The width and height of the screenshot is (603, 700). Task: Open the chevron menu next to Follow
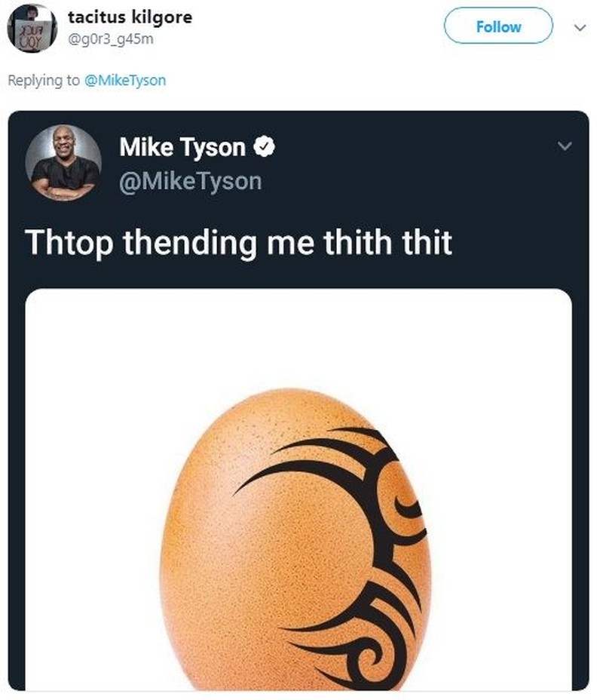coord(579,27)
